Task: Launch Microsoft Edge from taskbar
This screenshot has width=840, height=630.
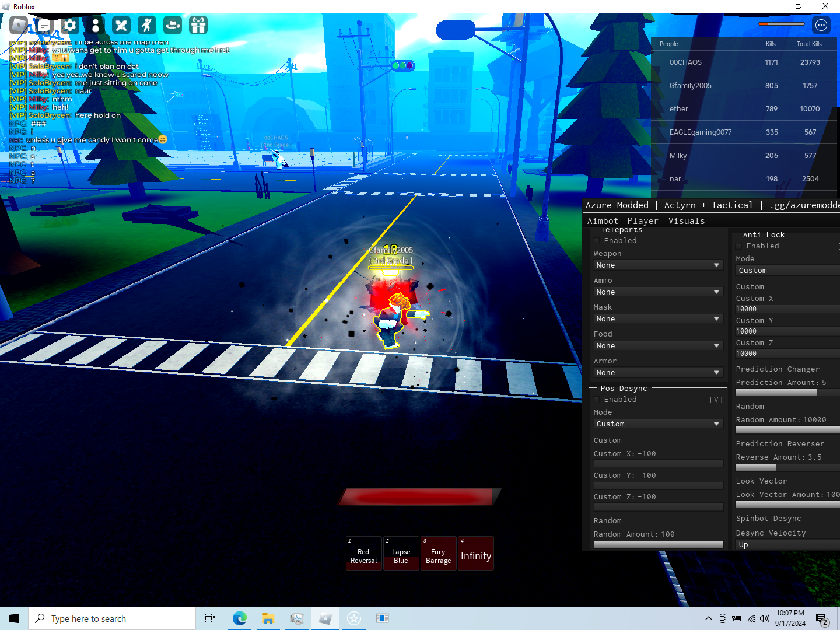Action: coord(239,618)
